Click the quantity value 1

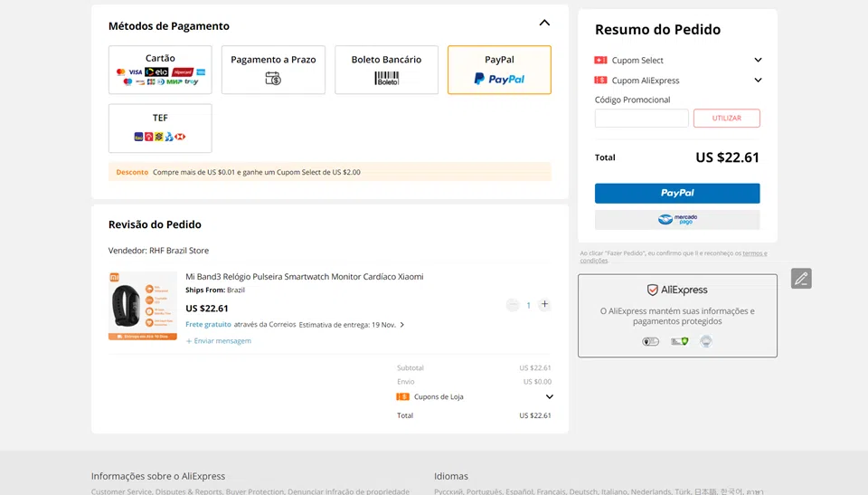(529, 305)
